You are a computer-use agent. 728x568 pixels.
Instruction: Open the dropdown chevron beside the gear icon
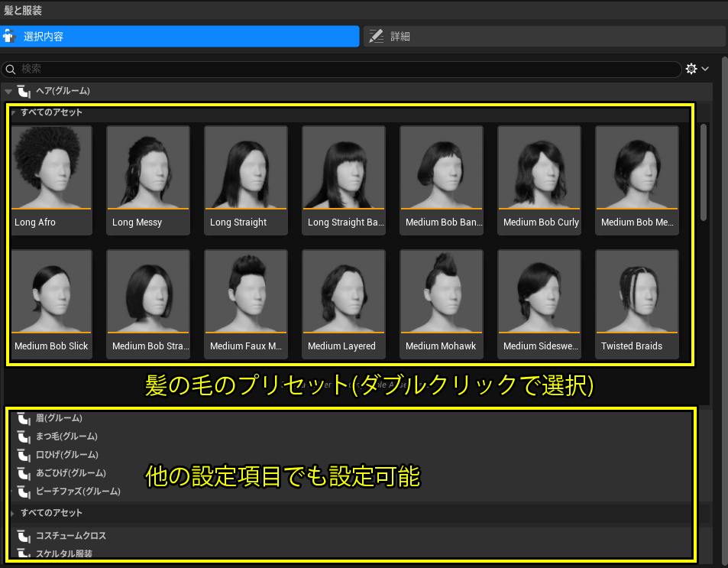coord(704,69)
